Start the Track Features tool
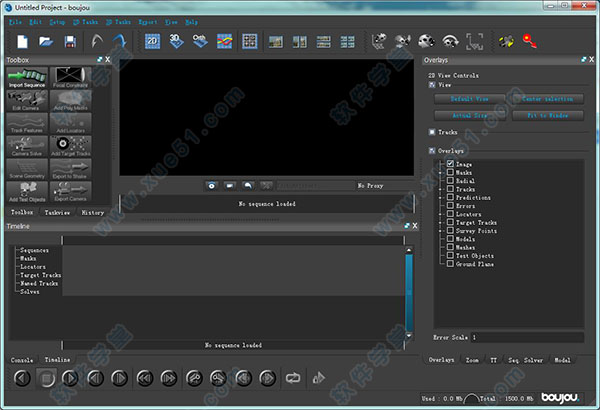 pyautogui.click(x=27, y=123)
